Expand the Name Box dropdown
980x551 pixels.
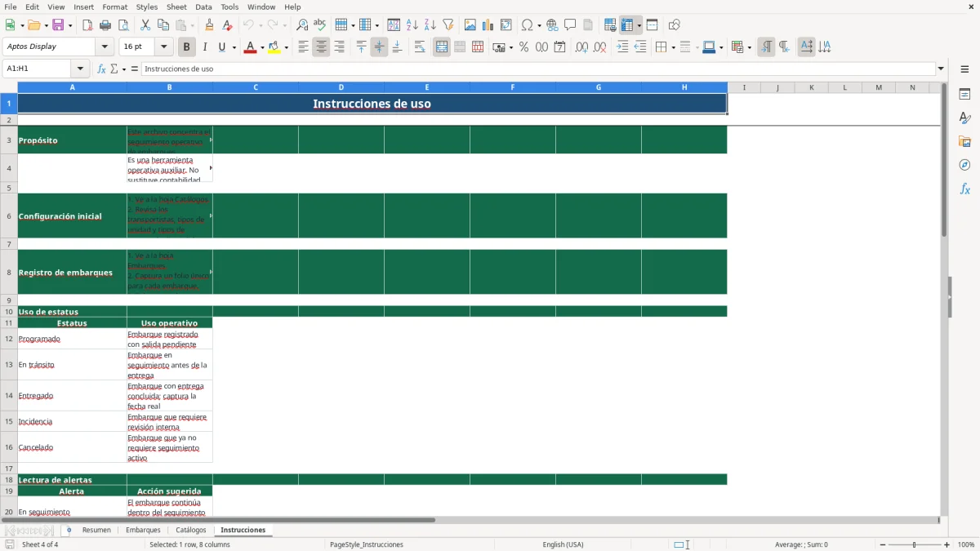[x=80, y=69]
